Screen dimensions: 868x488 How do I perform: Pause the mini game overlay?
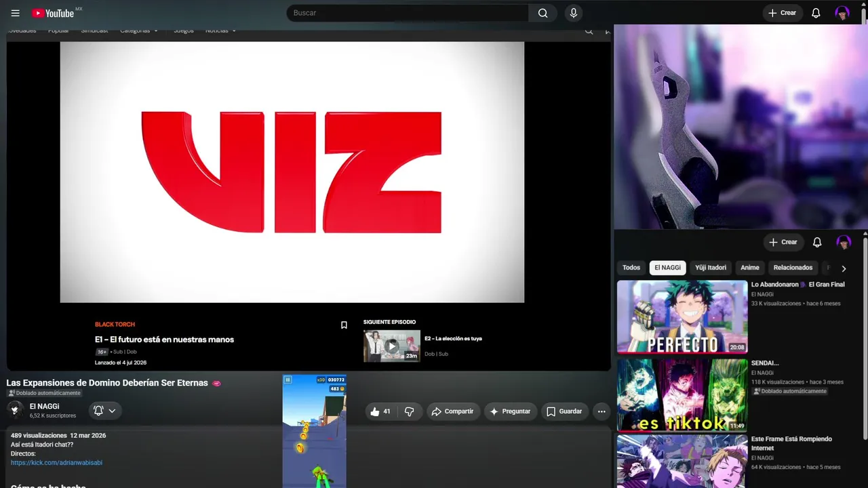coord(288,380)
